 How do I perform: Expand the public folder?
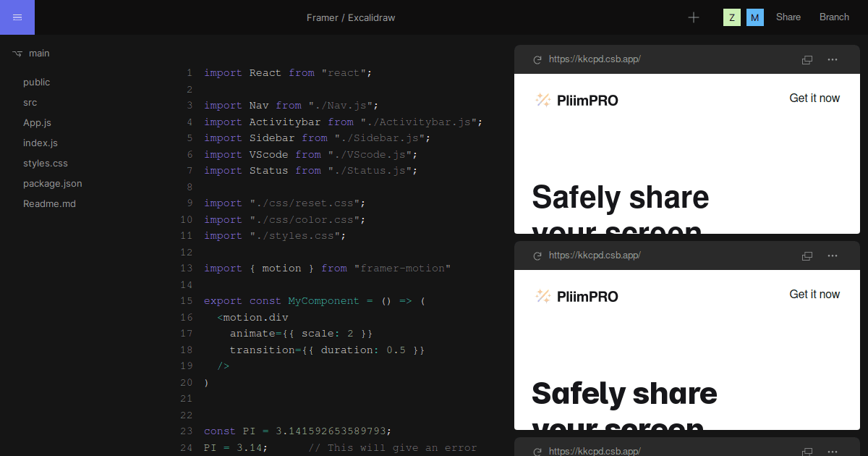pos(36,82)
